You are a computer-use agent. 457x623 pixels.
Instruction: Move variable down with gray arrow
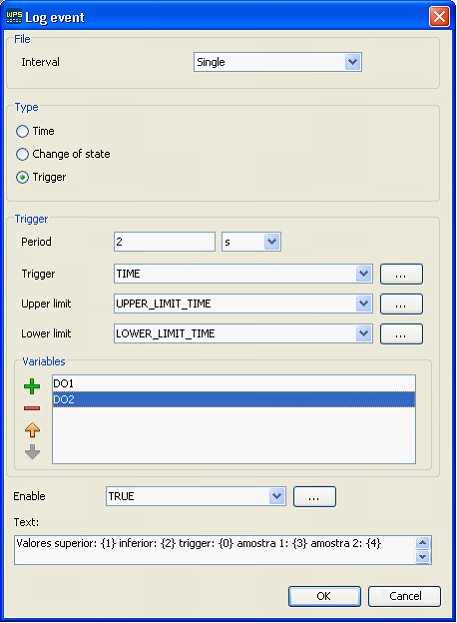[x=32, y=452]
